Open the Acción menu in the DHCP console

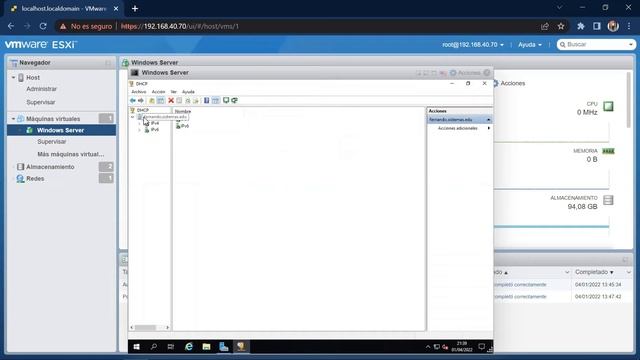click(158, 92)
